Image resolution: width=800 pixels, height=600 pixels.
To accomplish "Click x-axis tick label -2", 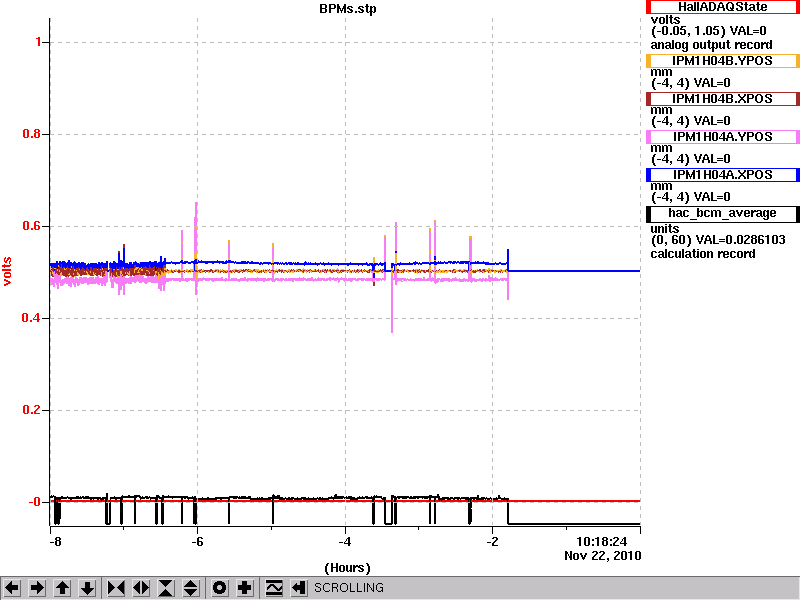I will [492, 542].
